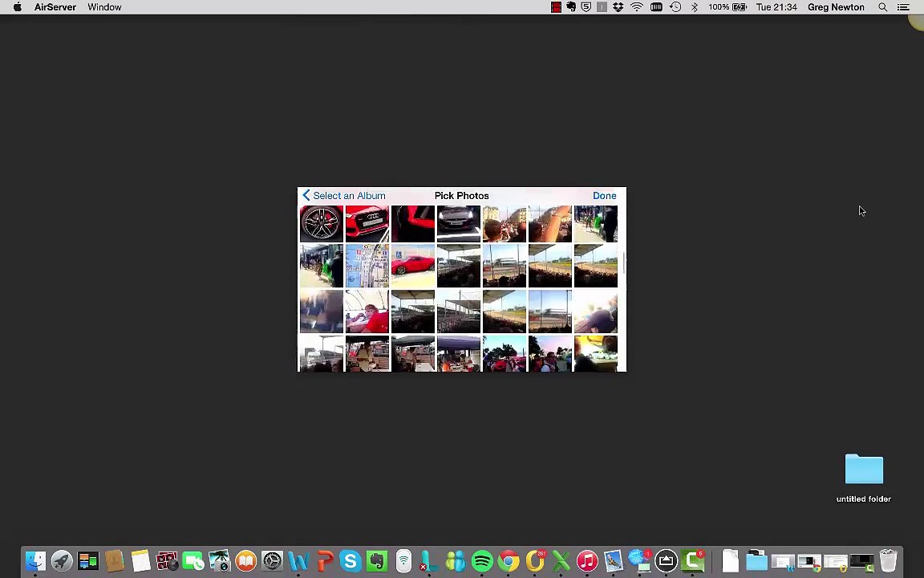Viewport: 924px width, 578px height.
Task: Open the Dropbox menu bar icon
Action: pyautogui.click(x=618, y=7)
